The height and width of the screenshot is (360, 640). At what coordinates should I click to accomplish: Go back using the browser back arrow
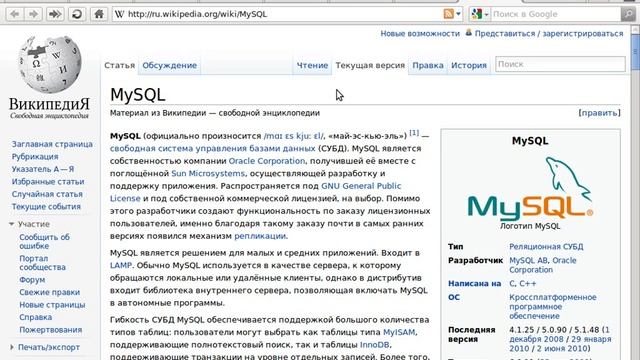(14, 14)
